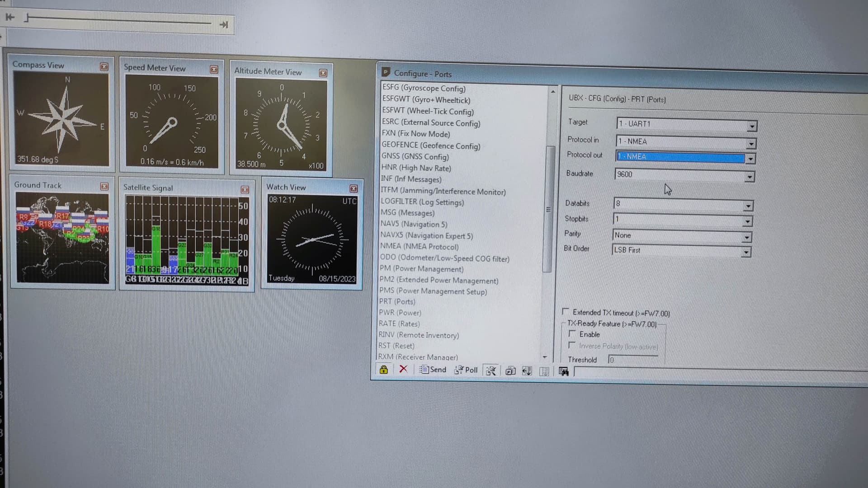Image resolution: width=868 pixels, height=488 pixels.
Task: Click the poll-all-messages icon next to Poll
Action: click(x=491, y=371)
